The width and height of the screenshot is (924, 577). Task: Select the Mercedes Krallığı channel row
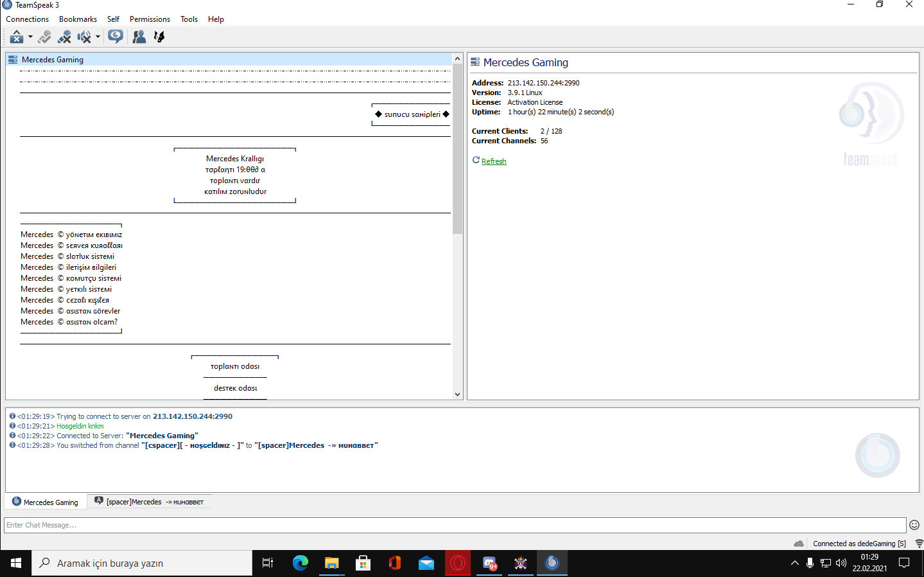235,159
